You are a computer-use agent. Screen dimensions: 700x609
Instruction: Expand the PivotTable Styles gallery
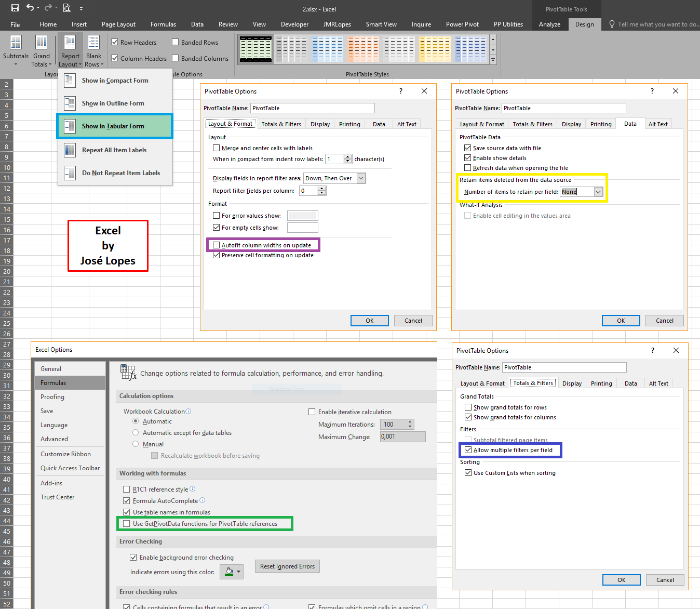(492, 60)
